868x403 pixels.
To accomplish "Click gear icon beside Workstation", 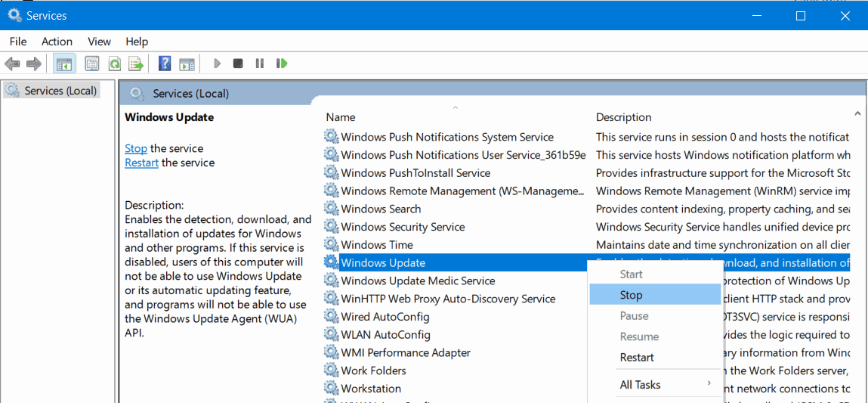I will coord(331,388).
